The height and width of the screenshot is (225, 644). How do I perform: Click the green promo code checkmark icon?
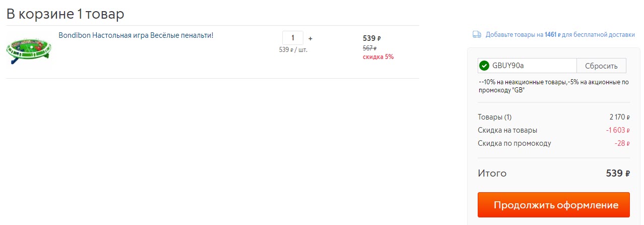click(484, 66)
